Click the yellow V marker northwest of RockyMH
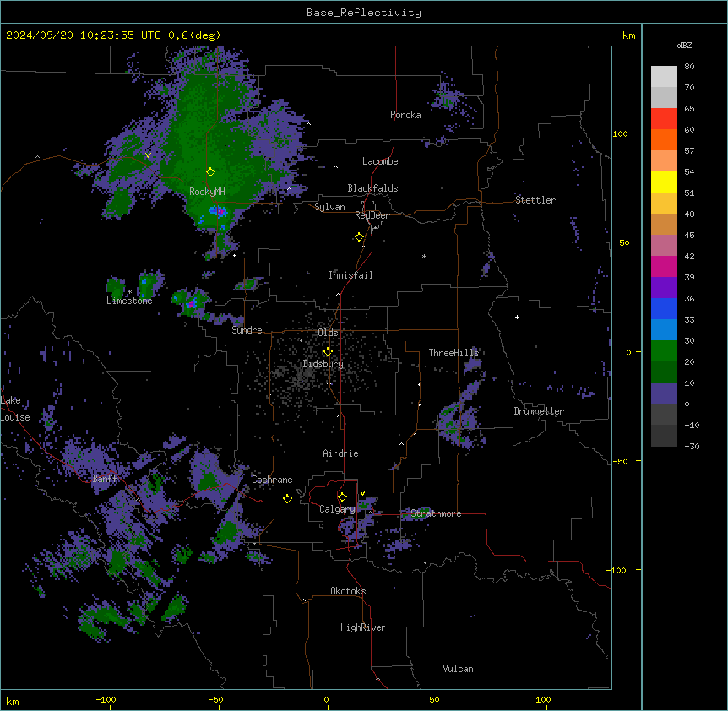 [x=148, y=155]
